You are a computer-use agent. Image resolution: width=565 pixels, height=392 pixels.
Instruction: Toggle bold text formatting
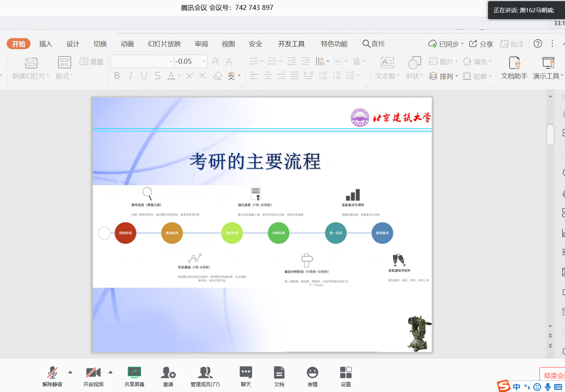point(117,76)
